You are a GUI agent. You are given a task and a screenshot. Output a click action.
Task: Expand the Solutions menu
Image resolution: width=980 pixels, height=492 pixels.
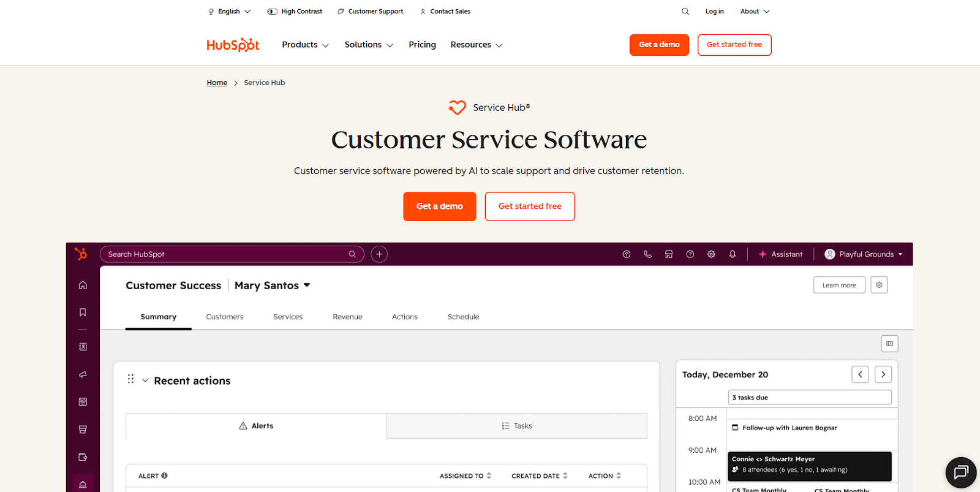click(369, 45)
